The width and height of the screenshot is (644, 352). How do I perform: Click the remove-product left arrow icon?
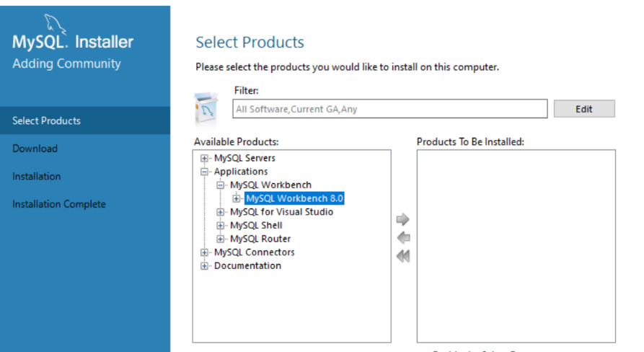click(x=403, y=237)
